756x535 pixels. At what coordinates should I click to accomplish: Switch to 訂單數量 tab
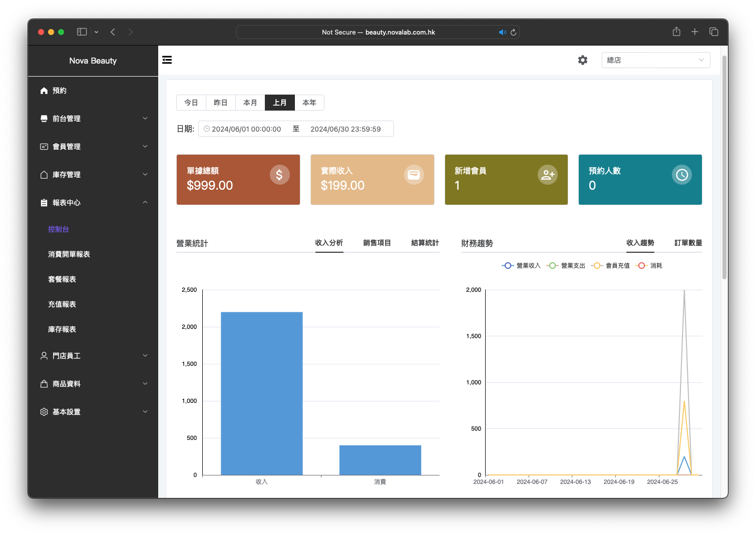[x=688, y=243]
